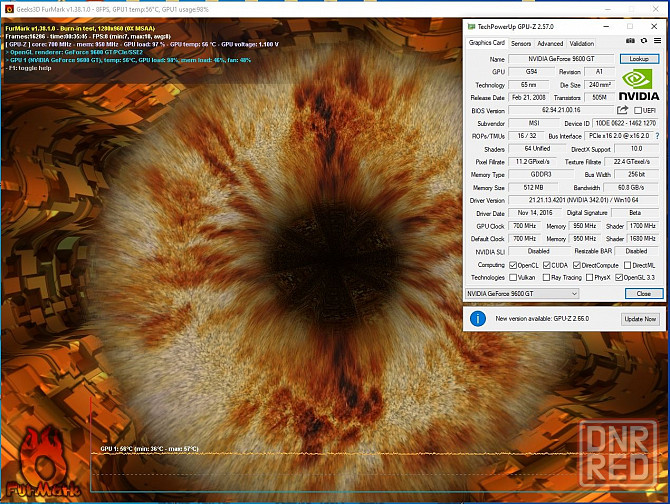Click the Update Now button

pyautogui.click(x=640, y=319)
